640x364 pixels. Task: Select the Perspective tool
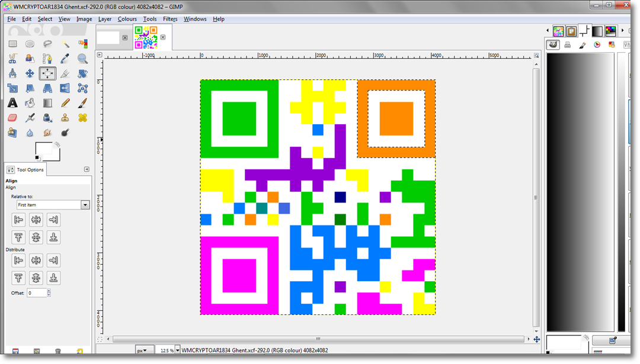point(47,88)
